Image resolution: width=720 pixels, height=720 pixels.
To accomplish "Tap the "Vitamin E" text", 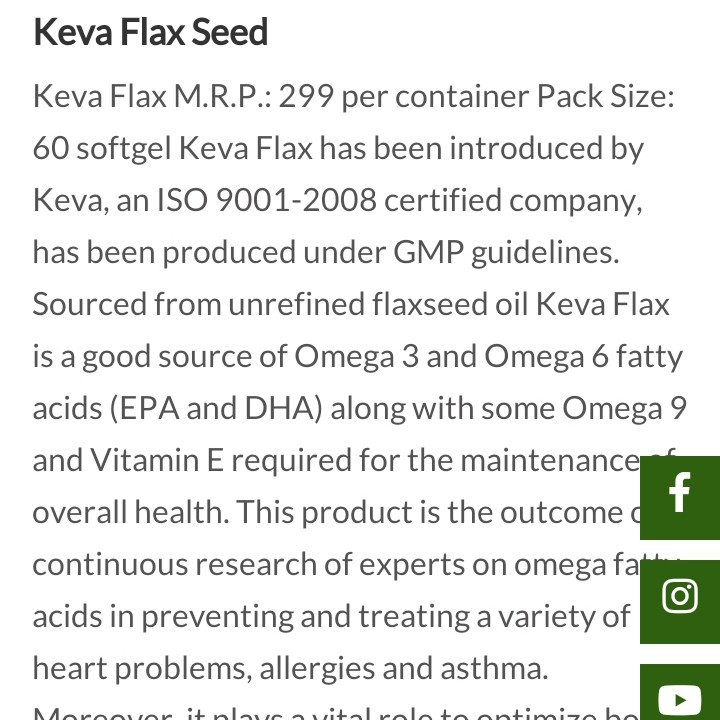I will pyautogui.click(x=157, y=460).
